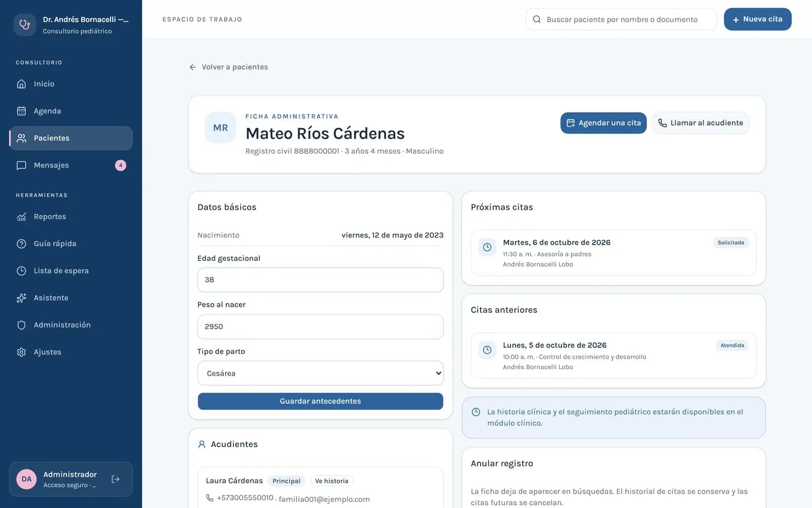Go to Administración menu item
This screenshot has height=508, width=812.
click(x=71, y=325)
